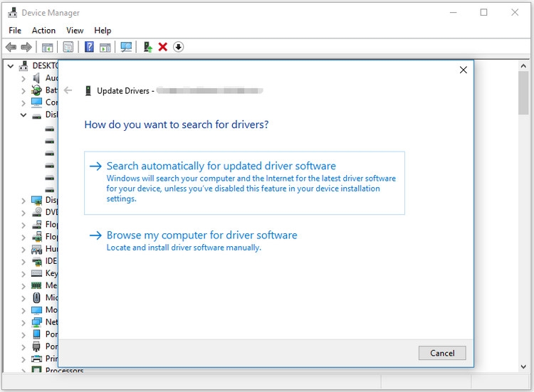Select the Batteries category icon

click(x=36, y=90)
